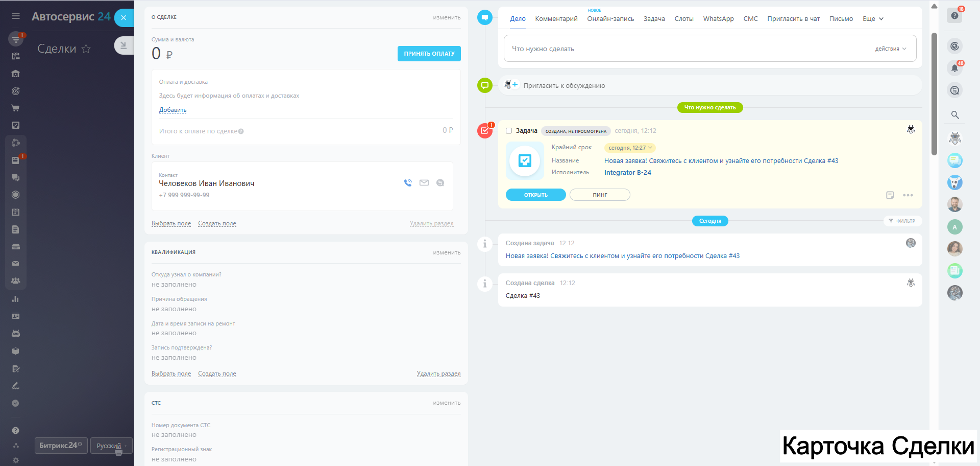Change deadline сегодня, 12:27 dropdown
Screen dimensions: 980x466
[x=630, y=148]
